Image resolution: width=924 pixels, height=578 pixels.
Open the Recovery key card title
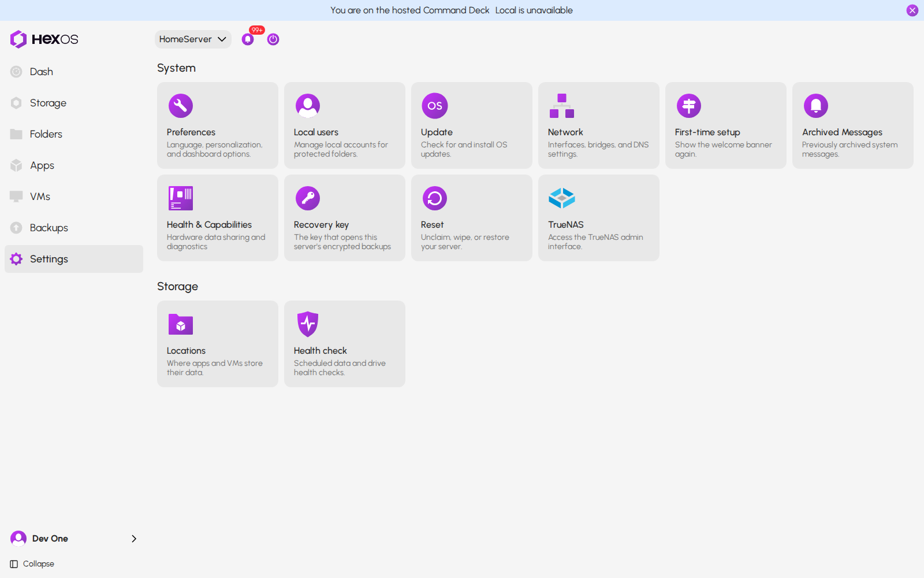tap(321, 225)
